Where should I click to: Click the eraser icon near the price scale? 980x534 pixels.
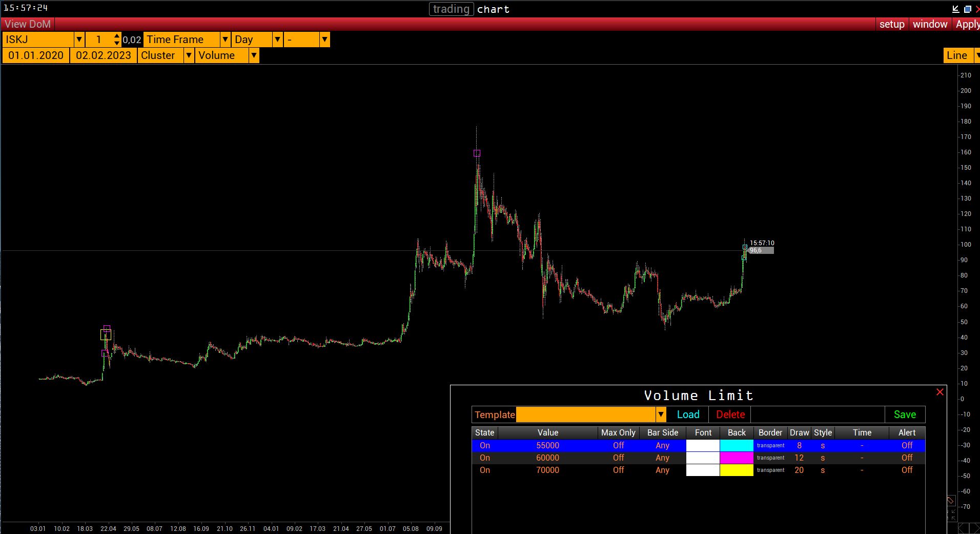[x=950, y=501]
